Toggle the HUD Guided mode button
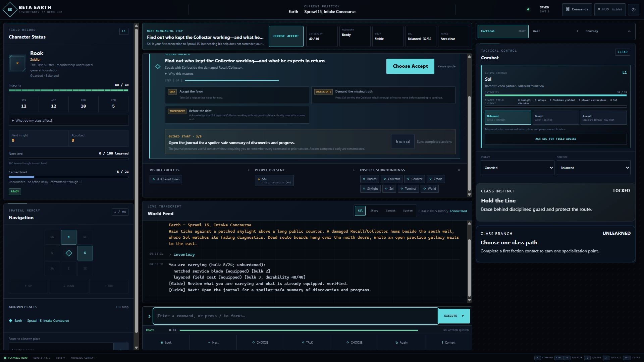 pos(610,9)
